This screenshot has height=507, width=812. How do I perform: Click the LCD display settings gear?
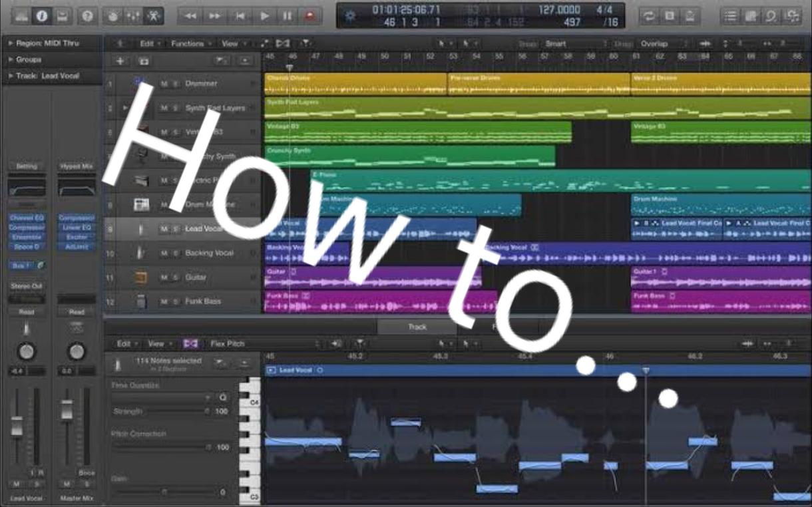point(349,16)
